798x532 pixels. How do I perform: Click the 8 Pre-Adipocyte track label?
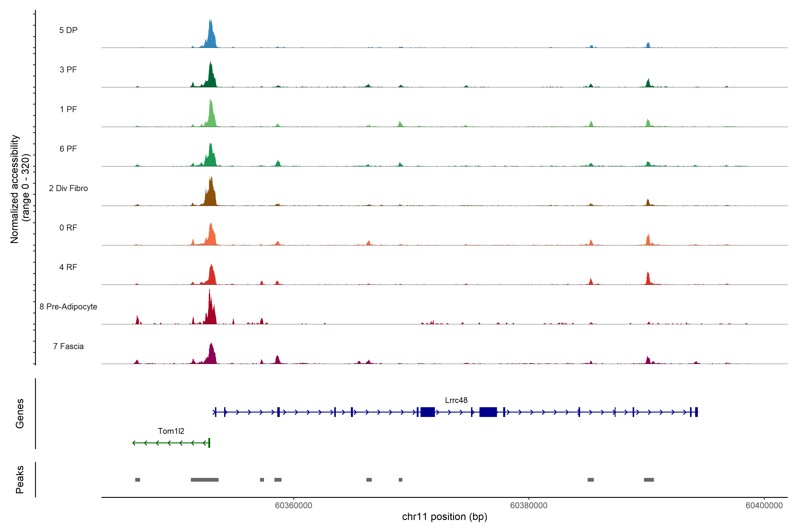coord(68,306)
